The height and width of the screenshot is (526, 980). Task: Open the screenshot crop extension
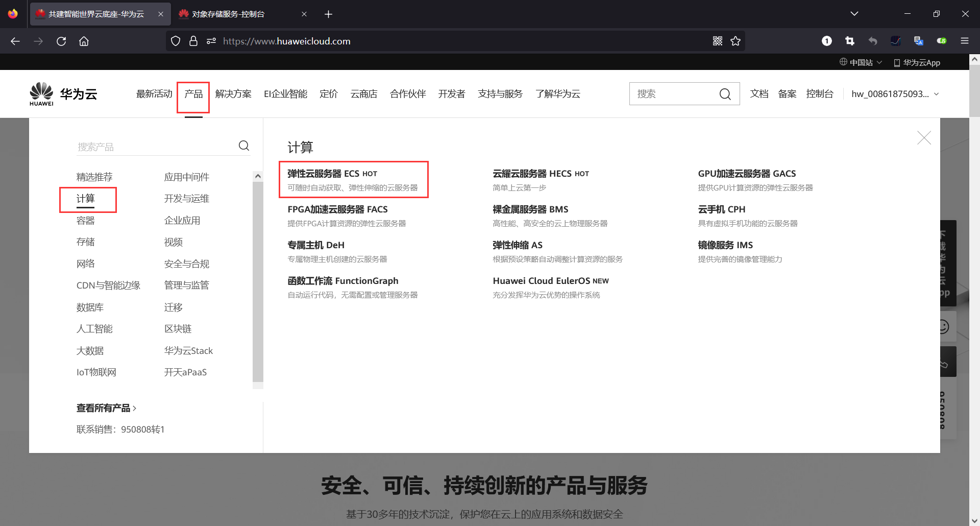(849, 41)
